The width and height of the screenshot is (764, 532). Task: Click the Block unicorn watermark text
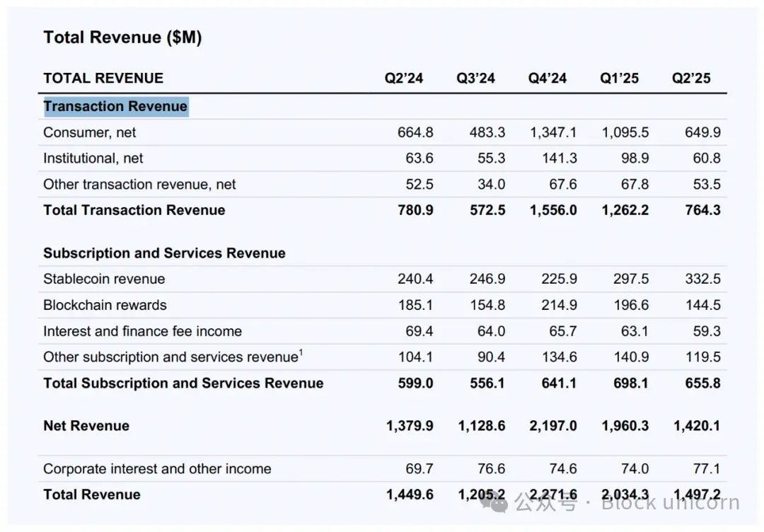point(670,503)
